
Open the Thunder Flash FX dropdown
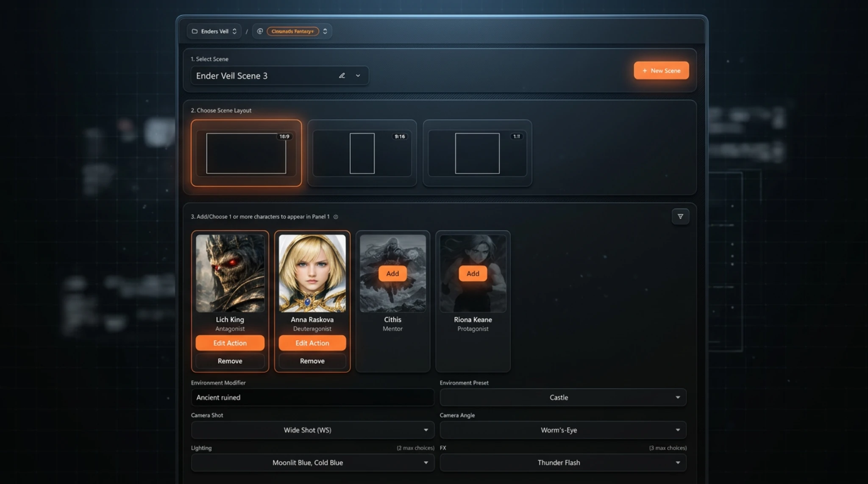click(x=562, y=462)
